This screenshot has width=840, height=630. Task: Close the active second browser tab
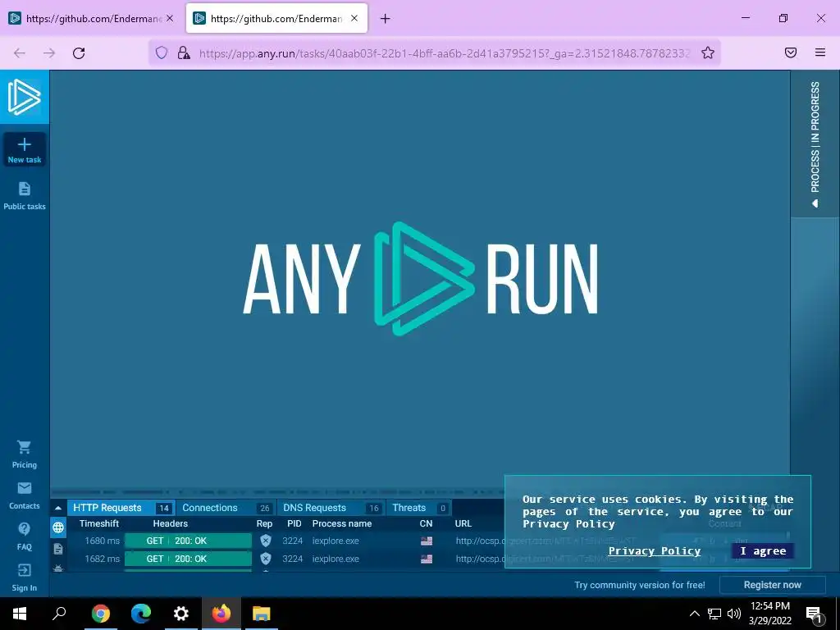pos(354,18)
